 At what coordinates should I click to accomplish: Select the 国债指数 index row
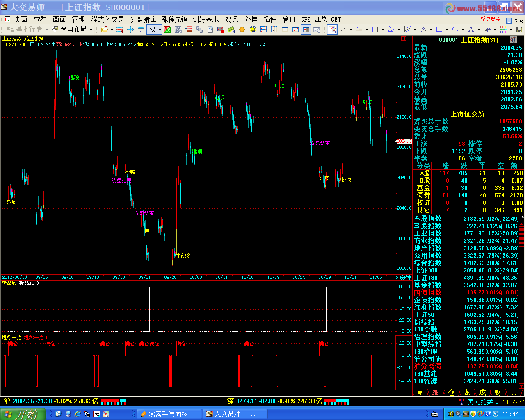point(466,292)
